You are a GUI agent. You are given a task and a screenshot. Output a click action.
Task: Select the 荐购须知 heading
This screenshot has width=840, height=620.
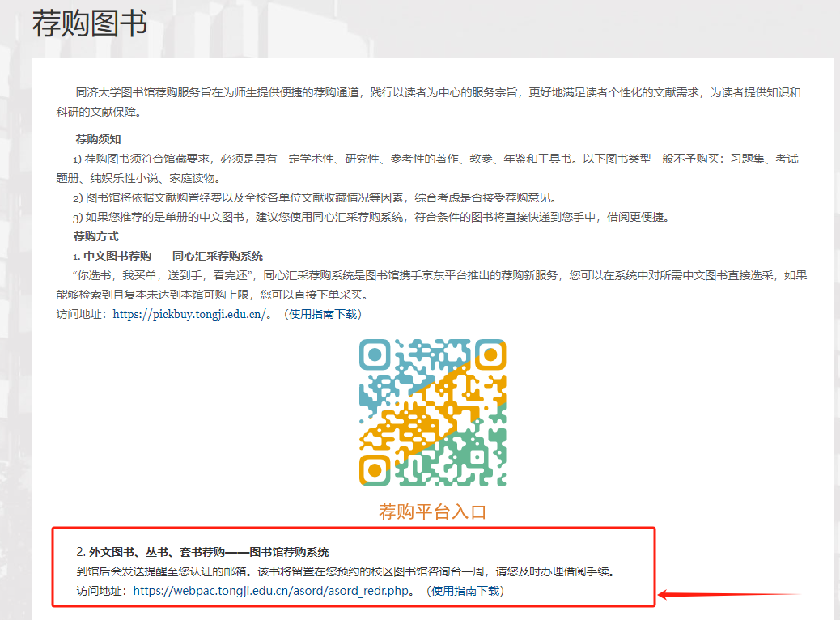[98, 139]
